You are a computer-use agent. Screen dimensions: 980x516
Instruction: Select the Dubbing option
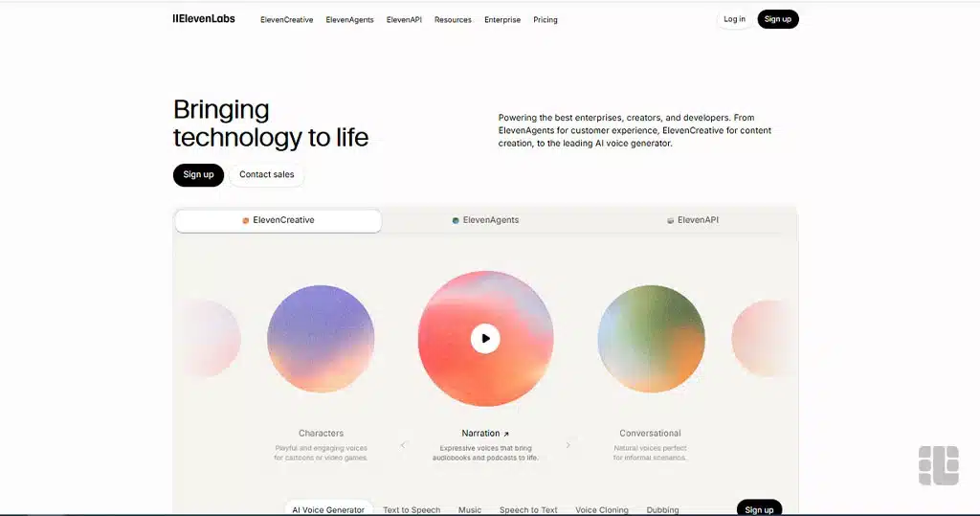point(662,509)
